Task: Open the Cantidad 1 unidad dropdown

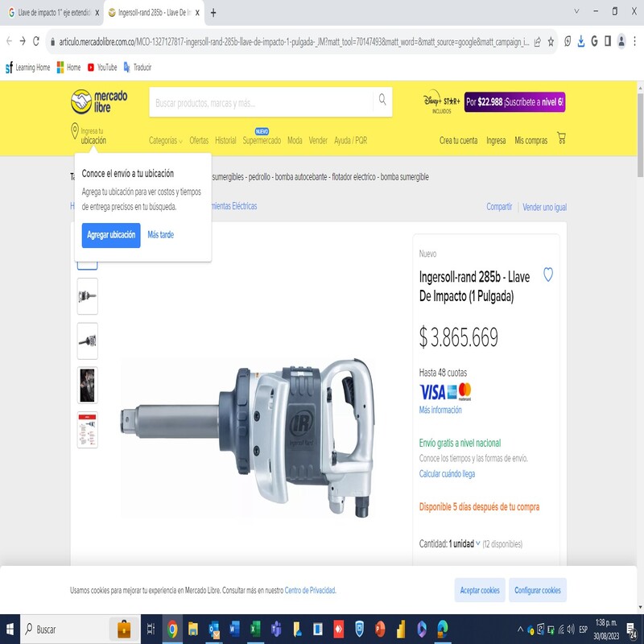Action: [464, 544]
